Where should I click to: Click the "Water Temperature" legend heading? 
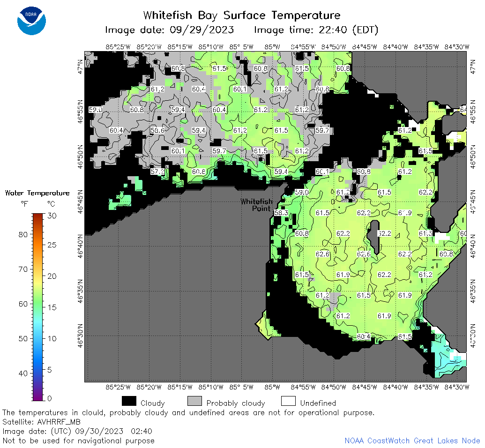point(37,193)
